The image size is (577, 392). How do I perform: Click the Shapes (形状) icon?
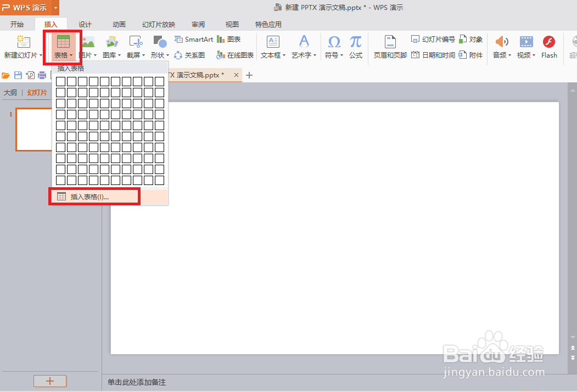click(160, 42)
